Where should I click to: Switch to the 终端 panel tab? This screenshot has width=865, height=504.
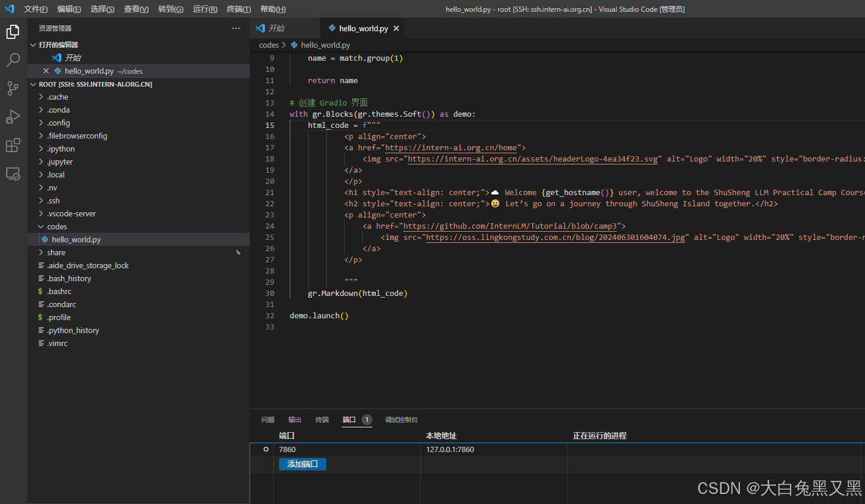[x=322, y=420]
